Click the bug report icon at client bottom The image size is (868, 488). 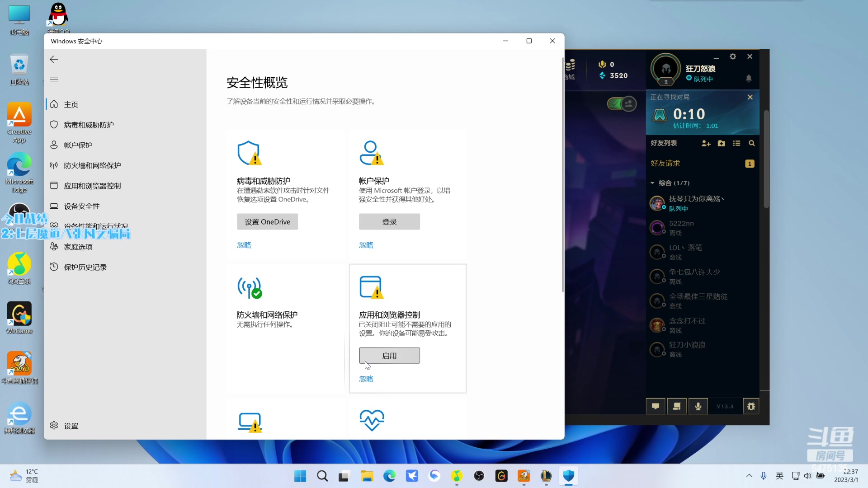(751, 406)
